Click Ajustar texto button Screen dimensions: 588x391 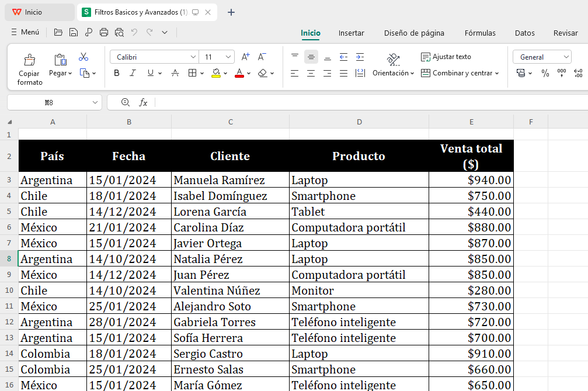point(446,57)
